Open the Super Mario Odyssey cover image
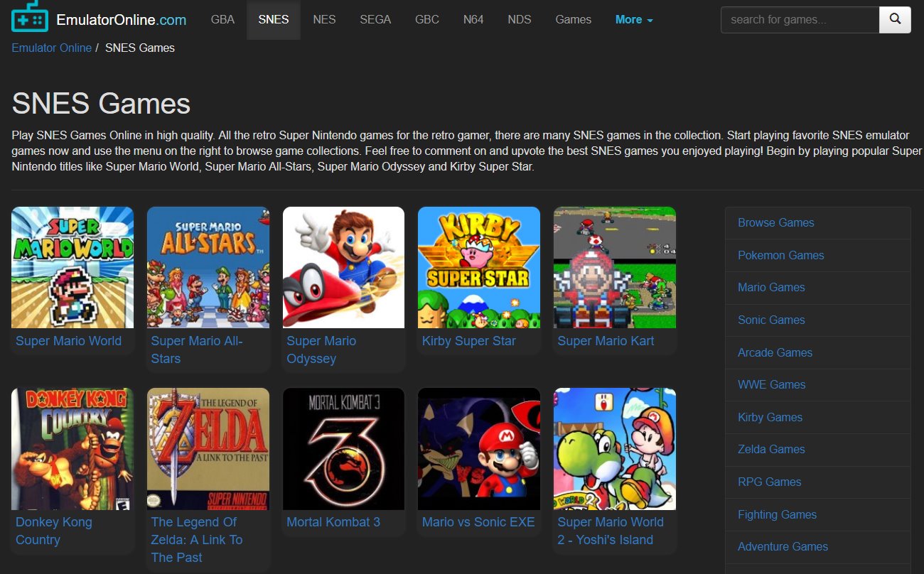This screenshot has width=924, height=574. 344,267
